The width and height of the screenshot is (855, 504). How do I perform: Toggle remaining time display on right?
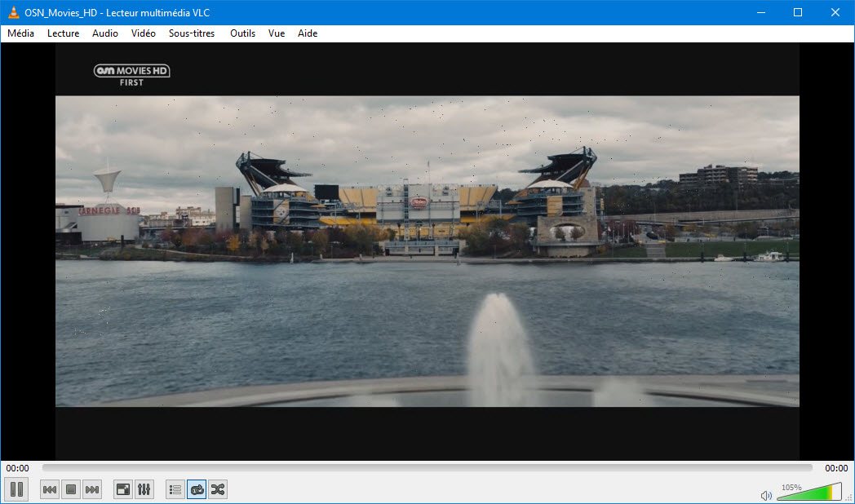tap(836, 468)
